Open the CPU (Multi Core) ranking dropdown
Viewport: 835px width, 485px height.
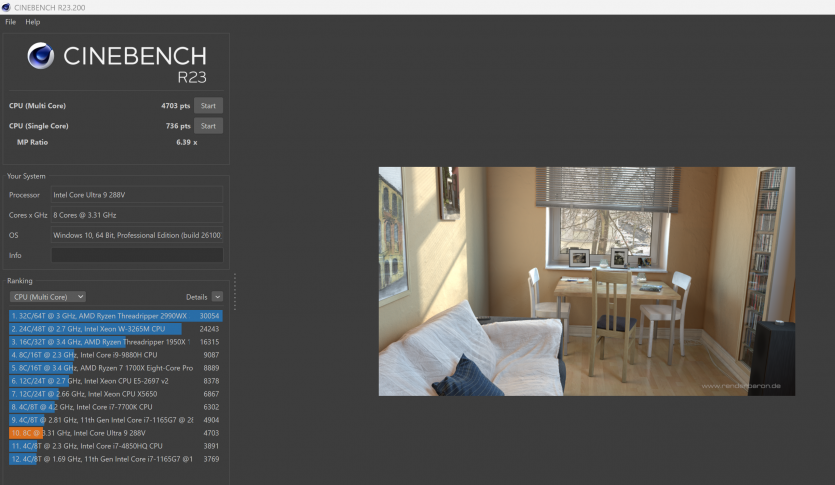47,297
